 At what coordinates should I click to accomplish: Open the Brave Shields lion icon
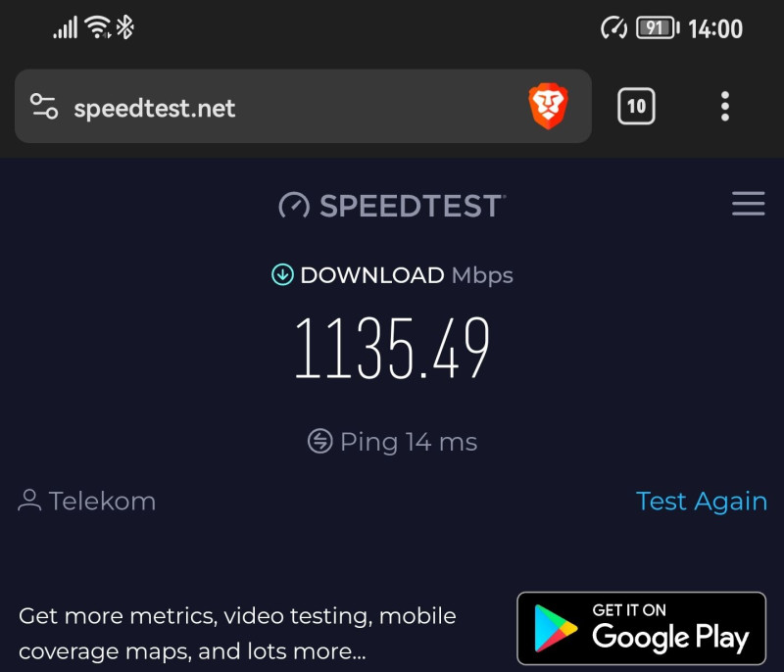(x=548, y=106)
